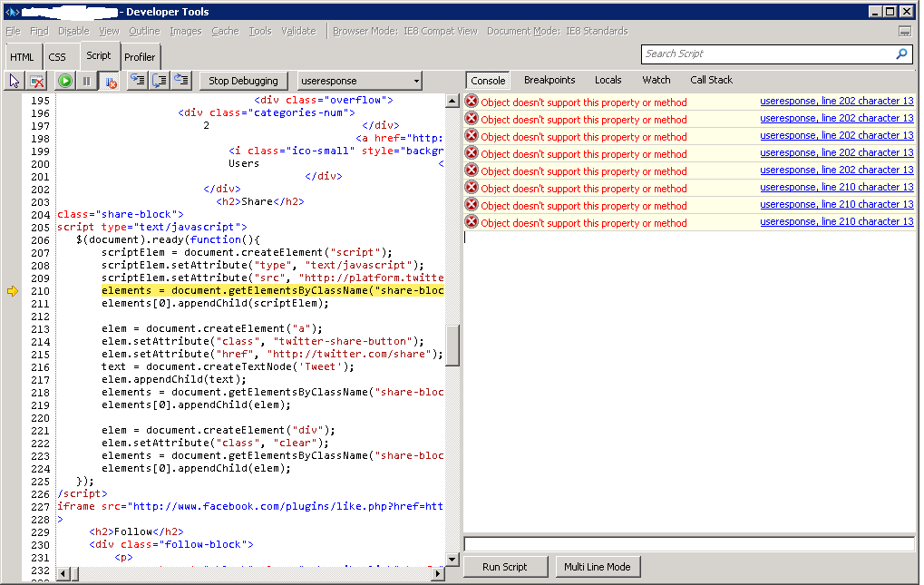The image size is (924, 585).
Task: Click the Step Into icon
Action: pyautogui.click(x=137, y=81)
